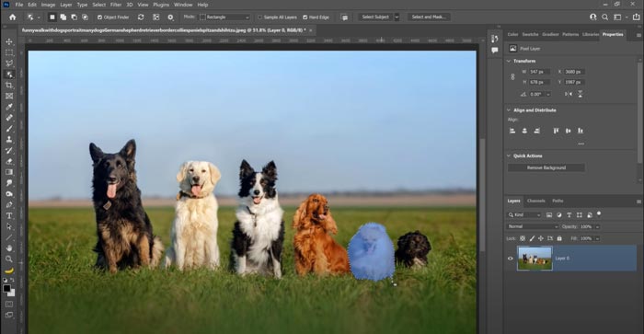Open the Select menu
The width and height of the screenshot is (644, 334).
point(98,5)
